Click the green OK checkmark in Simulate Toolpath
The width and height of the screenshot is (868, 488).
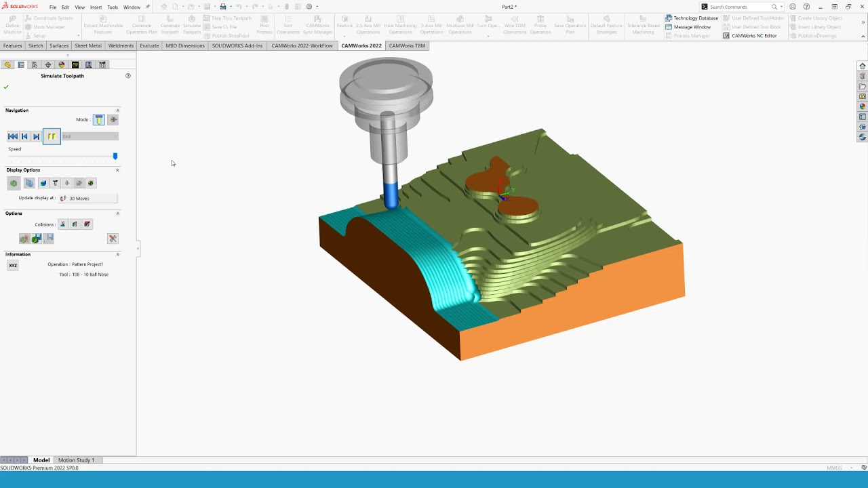(6, 87)
